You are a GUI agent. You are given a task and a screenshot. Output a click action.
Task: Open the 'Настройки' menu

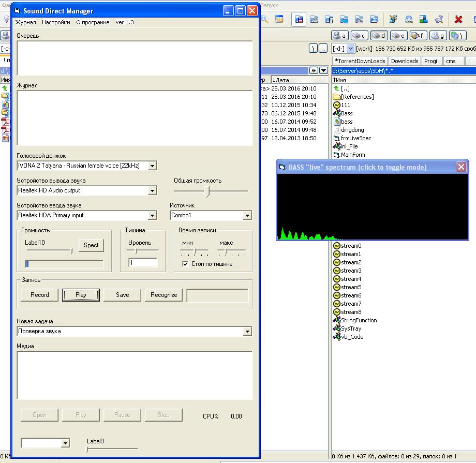click(56, 22)
